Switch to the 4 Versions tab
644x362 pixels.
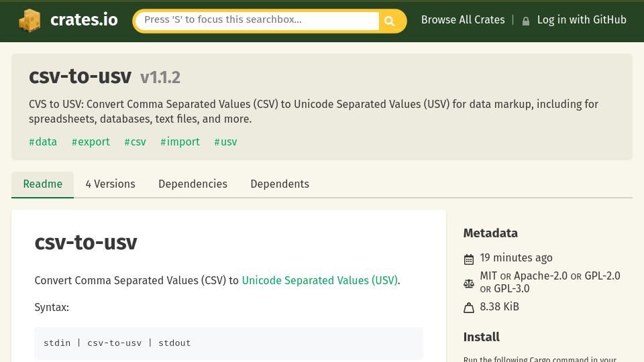(x=111, y=184)
